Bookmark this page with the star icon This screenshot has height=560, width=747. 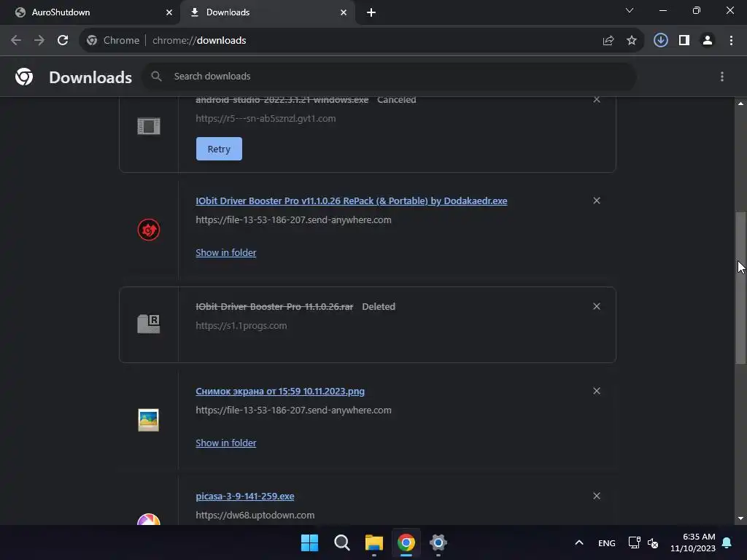coord(632,41)
